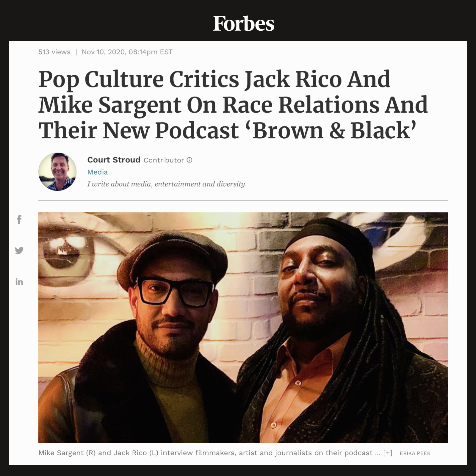The height and width of the screenshot is (476, 476).
Task: Select the article headline text
Action: 233,105
